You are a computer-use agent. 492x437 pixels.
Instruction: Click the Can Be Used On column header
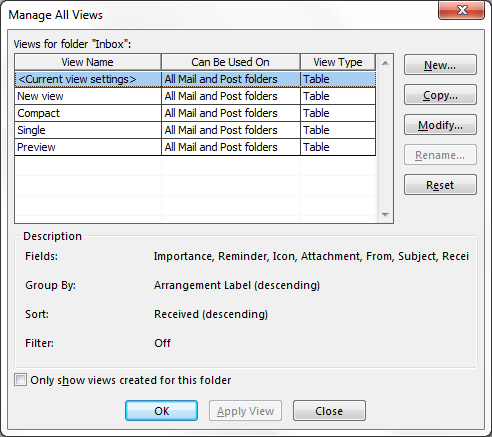[231, 62]
